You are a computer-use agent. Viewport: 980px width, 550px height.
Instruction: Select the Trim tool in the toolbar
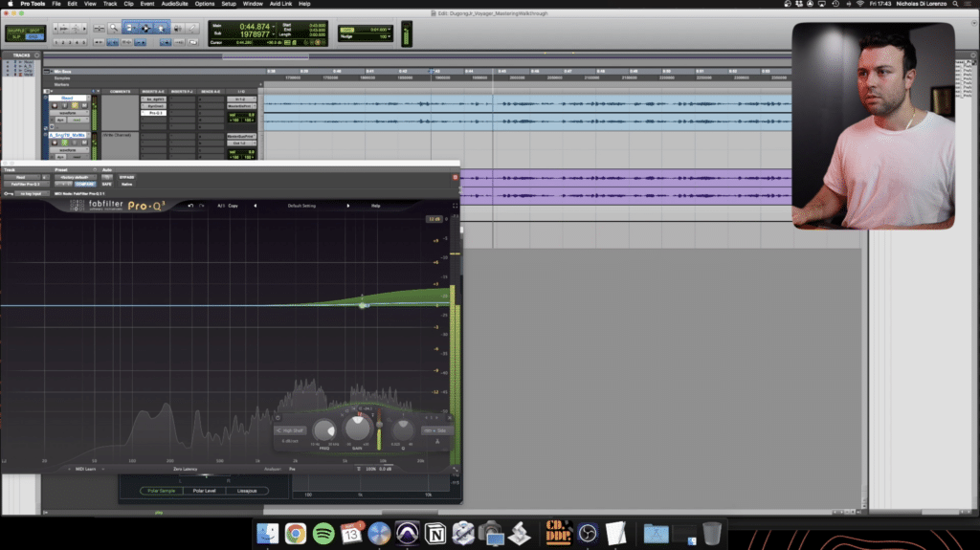[x=129, y=28]
